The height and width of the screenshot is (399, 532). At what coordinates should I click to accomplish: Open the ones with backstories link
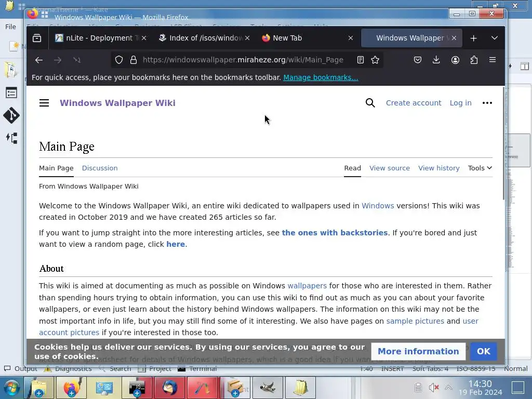[335, 233]
